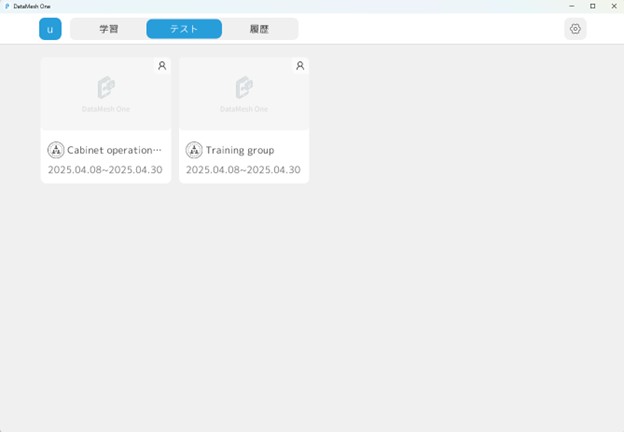This screenshot has width=624, height=432.
Task: Maximize the DataMesh One window
Action: [x=593, y=6]
